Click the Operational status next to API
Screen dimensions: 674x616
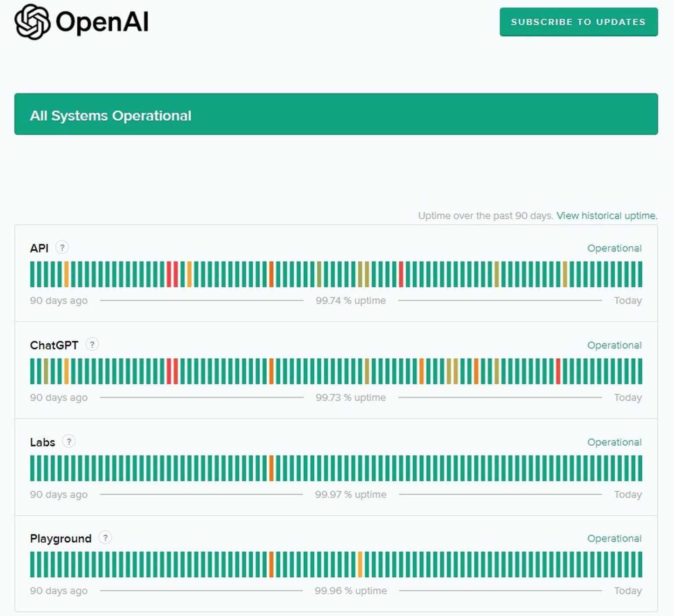tap(614, 248)
